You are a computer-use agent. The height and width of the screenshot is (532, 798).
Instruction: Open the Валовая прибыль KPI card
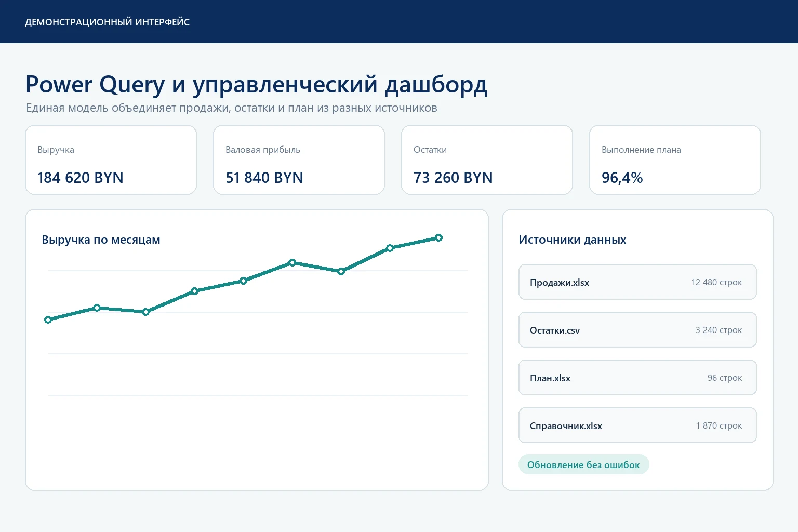(x=299, y=160)
